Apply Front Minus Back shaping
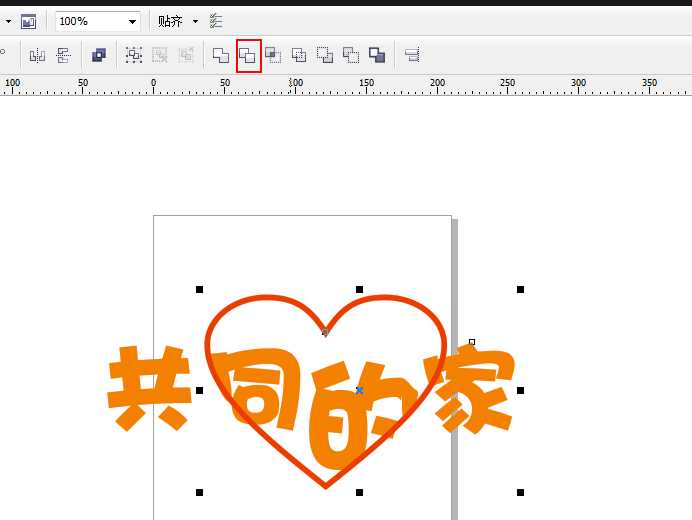Image resolution: width=692 pixels, height=520 pixels. pos(325,55)
